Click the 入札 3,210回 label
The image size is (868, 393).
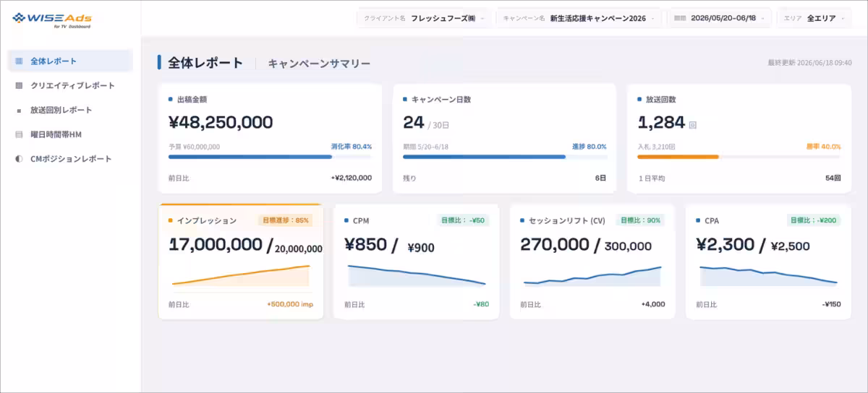[657, 146]
